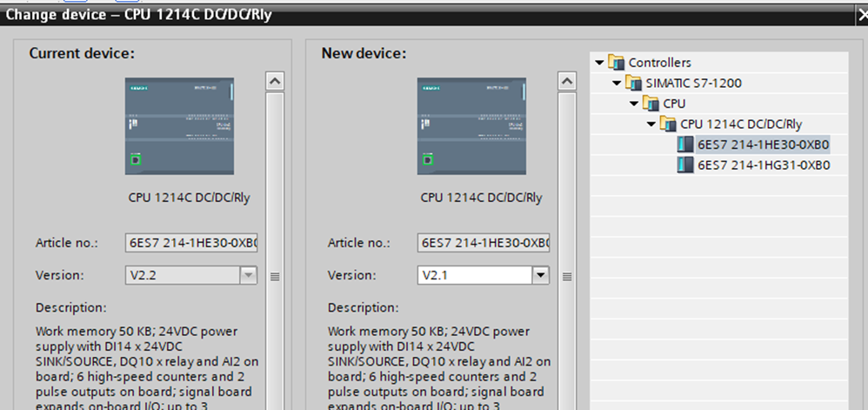
Task: Click module icon for 6ES7 214-1HE30-0XB0
Action: [x=685, y=145]
